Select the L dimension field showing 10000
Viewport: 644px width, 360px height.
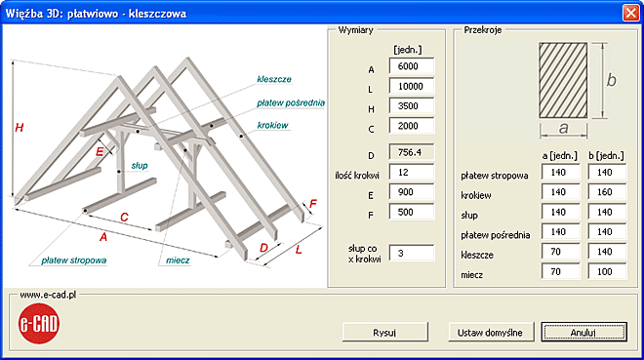pos(411,86)
